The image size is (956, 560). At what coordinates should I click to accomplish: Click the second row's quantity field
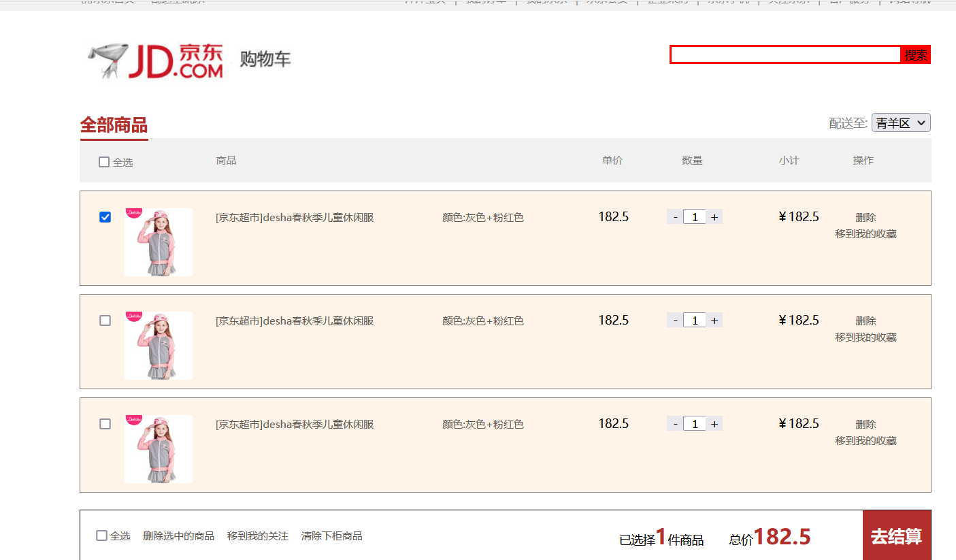click(x=695, y=320)
